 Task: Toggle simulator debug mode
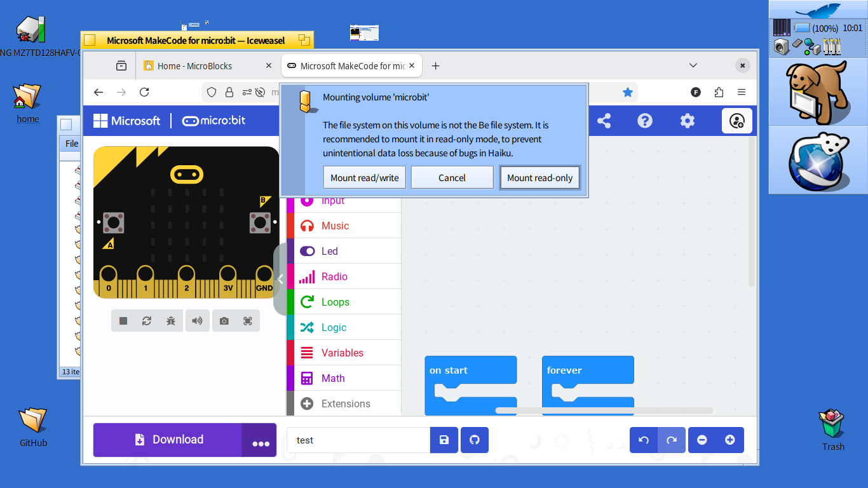[171, 321]
